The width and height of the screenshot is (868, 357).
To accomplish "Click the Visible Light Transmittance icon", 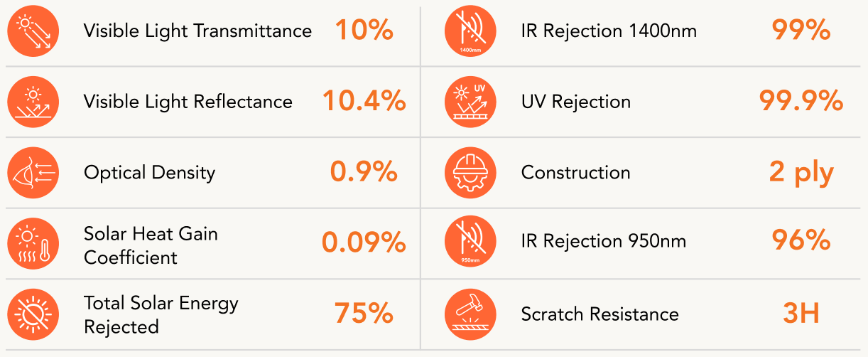I will 33,31.
